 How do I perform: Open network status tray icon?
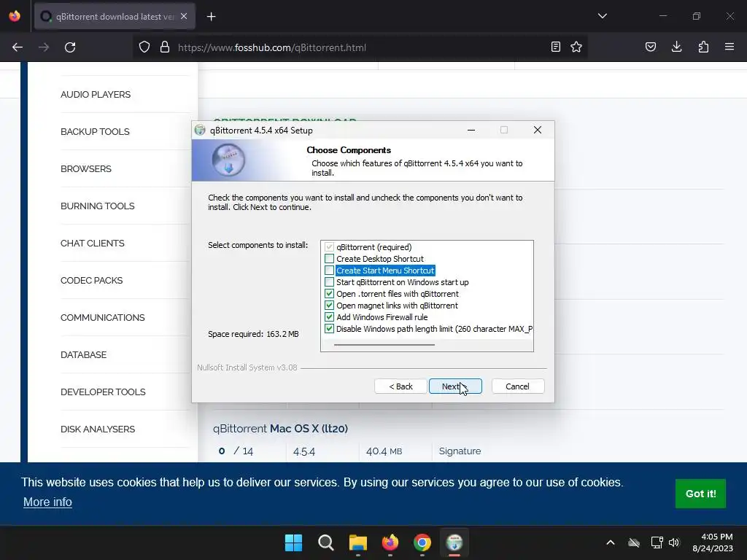(657, 542)
